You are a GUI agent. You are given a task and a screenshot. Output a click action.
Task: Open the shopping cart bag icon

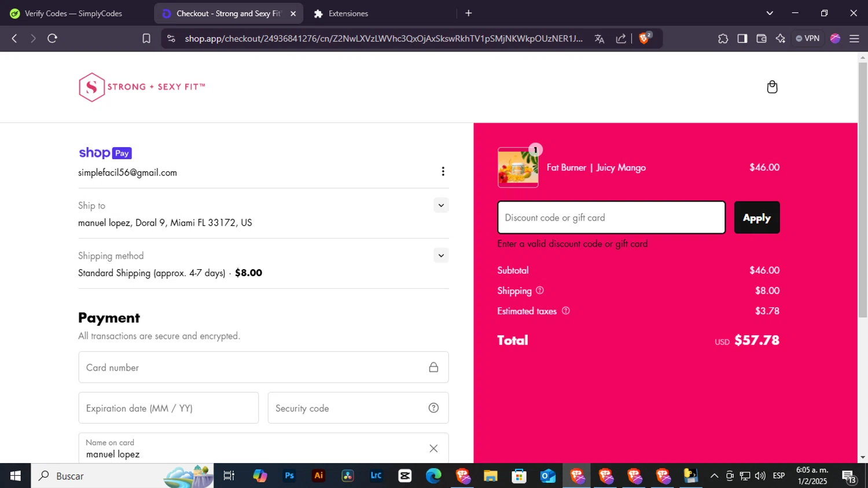tap(772, 87)
